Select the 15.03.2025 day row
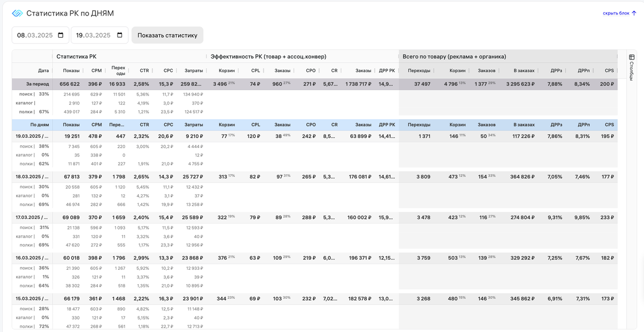 (x=314, y=298)
